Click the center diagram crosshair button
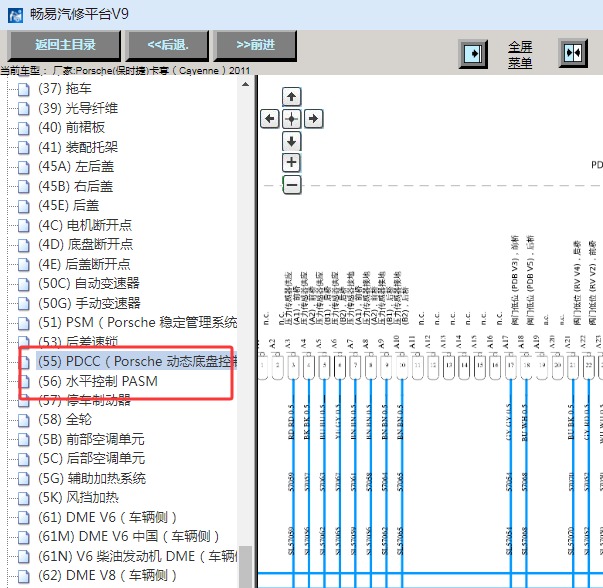 tap(291, 118)
